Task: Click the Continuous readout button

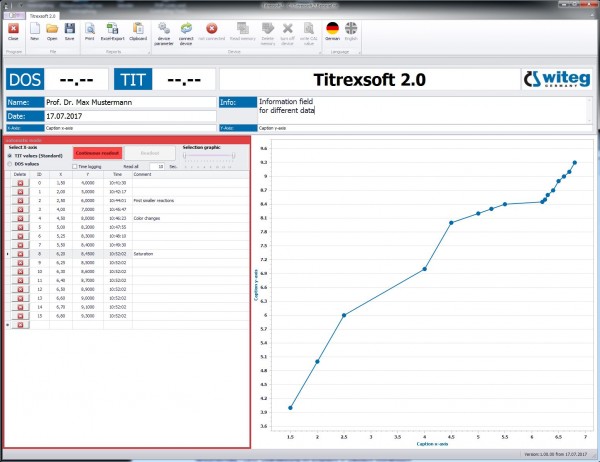Action: 98,153
